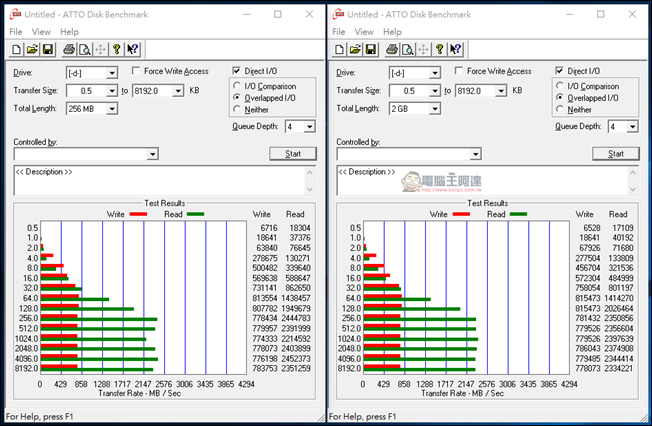The height and width of the screenshot is (426, 652).
Task: Open File menu in left window
Action: [x=16, y=32]
